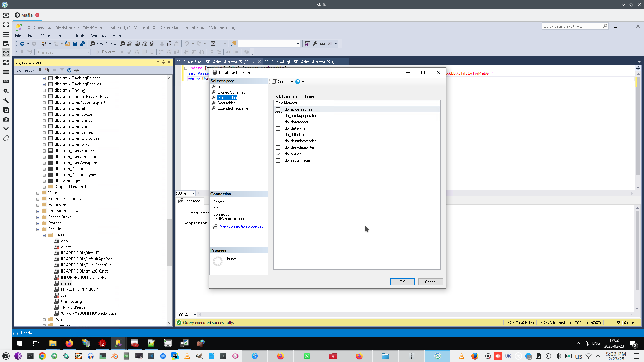This screenshot has width=644, height=362.
Task: Pin the Object Explorer panel
Action: [163, 62]
